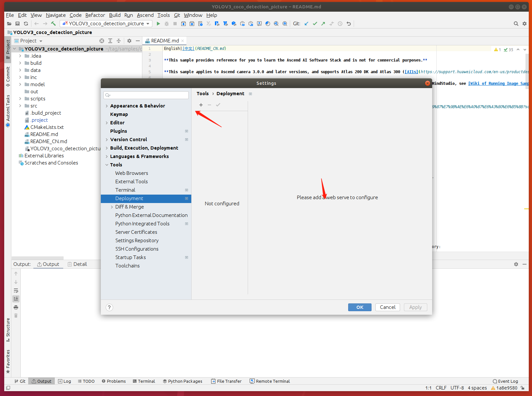
Task: Click the Tools breadcrumb in Settings header
Action: [203, 94]
